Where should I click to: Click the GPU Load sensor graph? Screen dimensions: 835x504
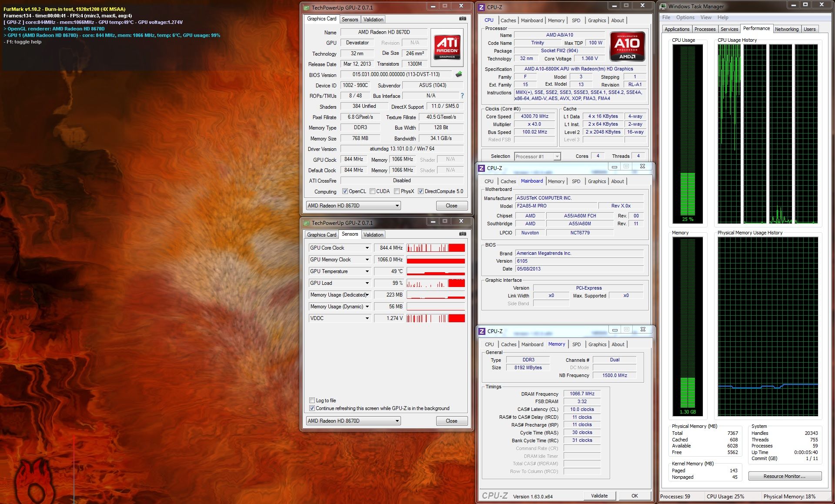tap(436, 283)
